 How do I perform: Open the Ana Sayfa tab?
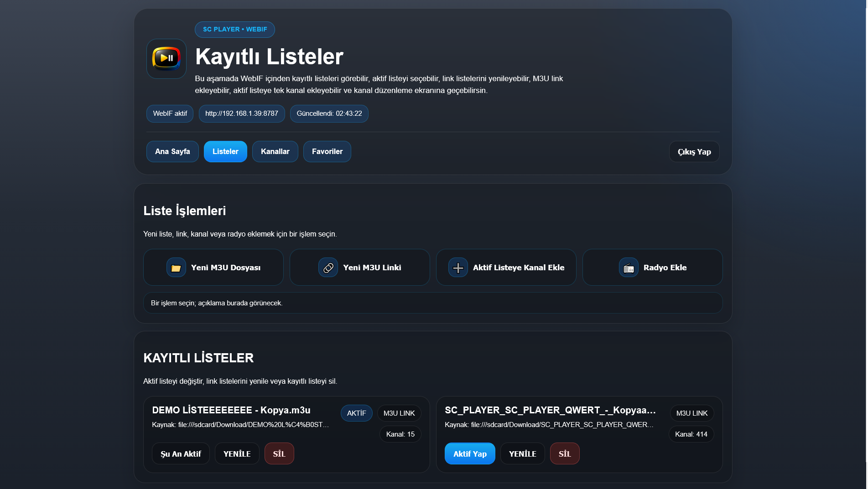172,151
